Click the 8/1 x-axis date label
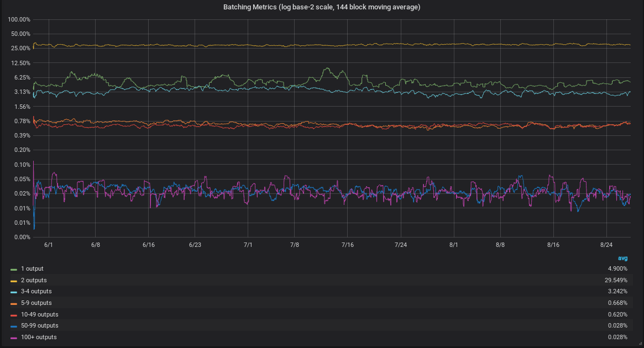Viewport: 644px width, 348px height. [454, 245]
